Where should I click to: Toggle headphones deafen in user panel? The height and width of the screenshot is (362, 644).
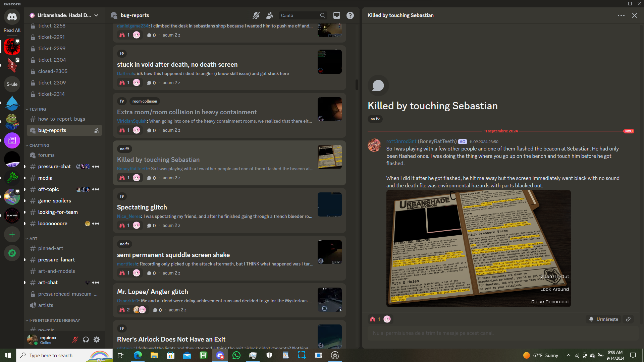86,340
